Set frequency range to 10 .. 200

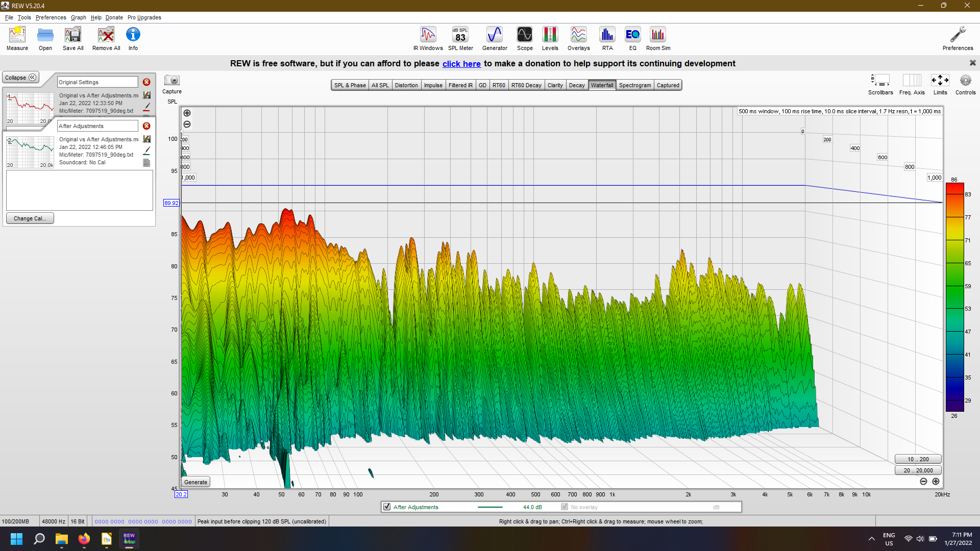918,459
